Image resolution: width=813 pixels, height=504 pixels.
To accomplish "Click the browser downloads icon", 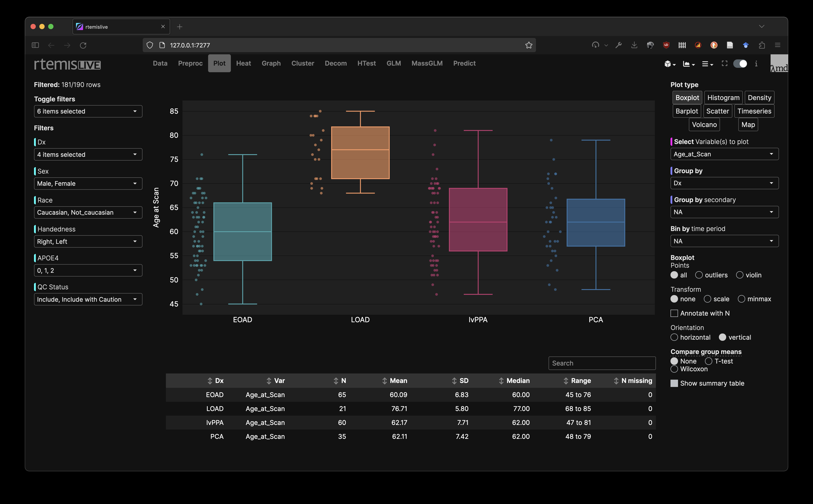I will 634,45.
